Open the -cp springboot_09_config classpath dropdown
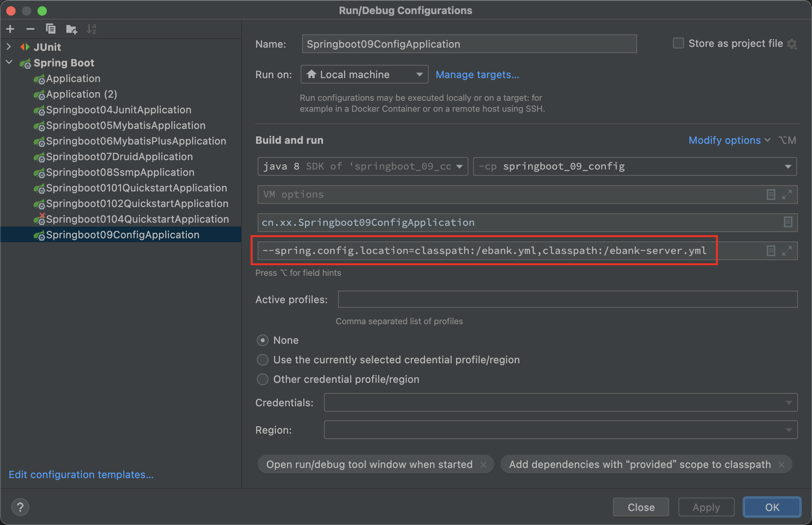The image size is (812, 525). click(635, 166)
